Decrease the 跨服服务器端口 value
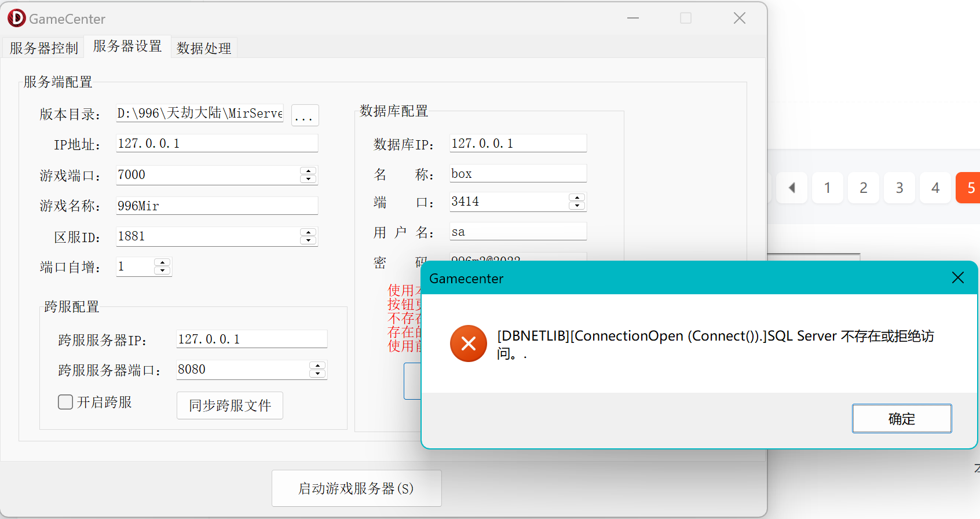The width and height of the screenshot is (980, 519). point(318,374)
